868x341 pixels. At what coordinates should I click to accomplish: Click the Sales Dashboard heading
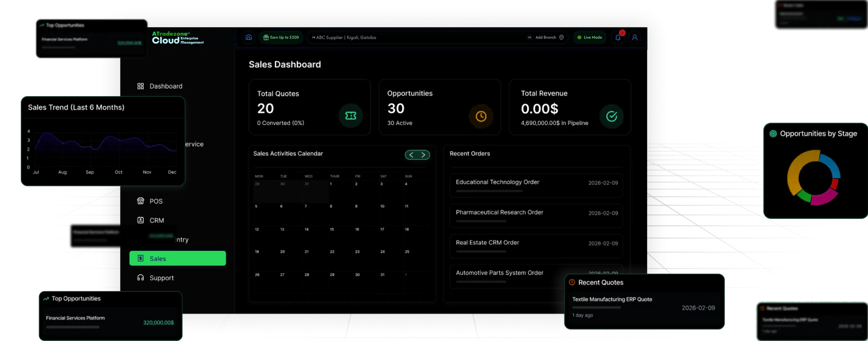285,64
